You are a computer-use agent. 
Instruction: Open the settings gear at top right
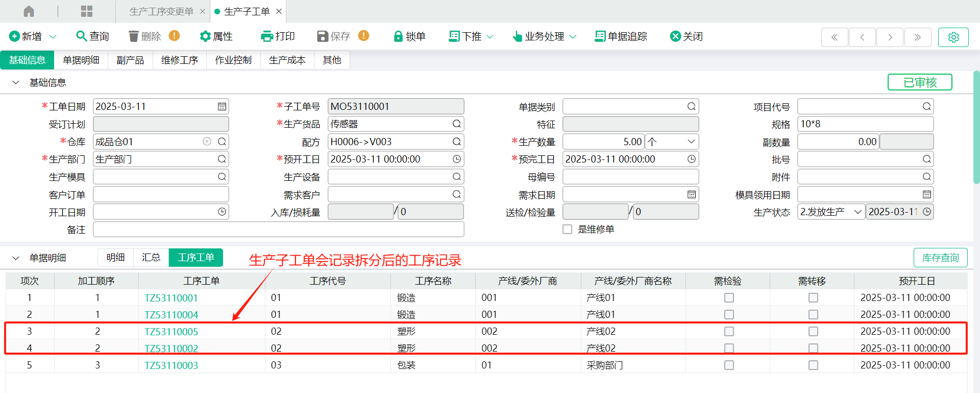coord(953,37)
